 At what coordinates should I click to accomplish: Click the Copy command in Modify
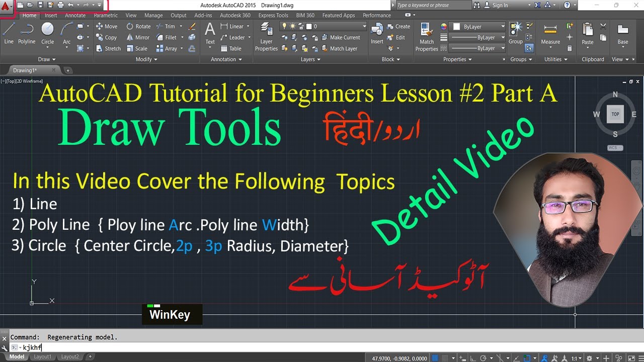pos(106,37)
